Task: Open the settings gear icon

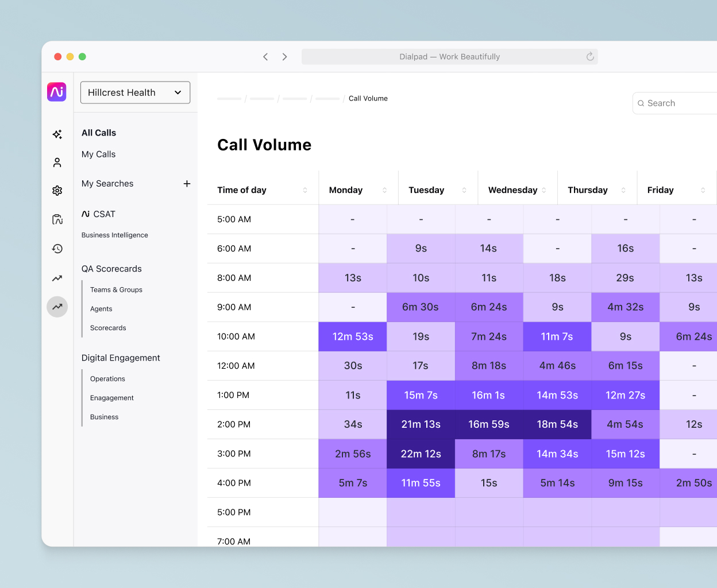Action: [x=57, y=190]
